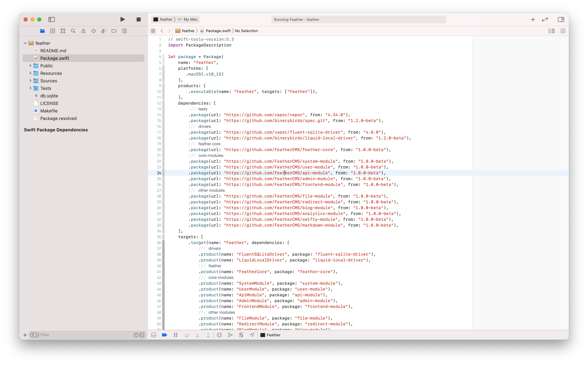Open the Find navigator magnifier
This screenshot has height=365, width=588.
coord(73,31)
